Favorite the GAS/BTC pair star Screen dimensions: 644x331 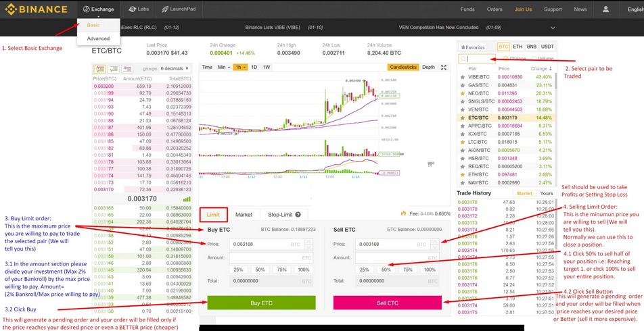[x=463, y=85]
